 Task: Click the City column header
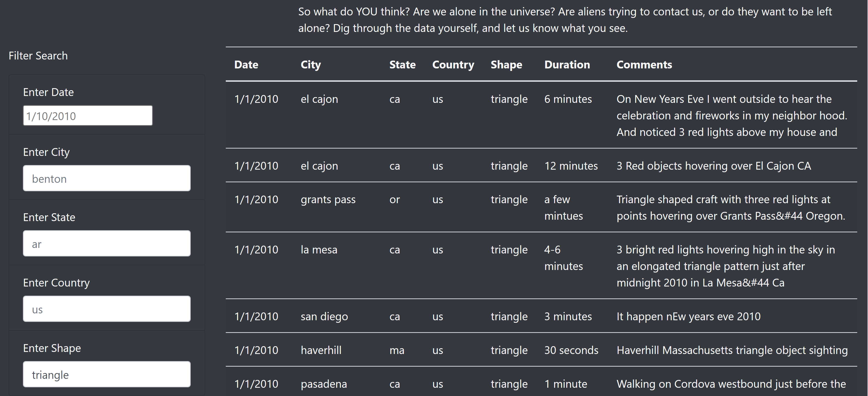[x=311, y=64]
